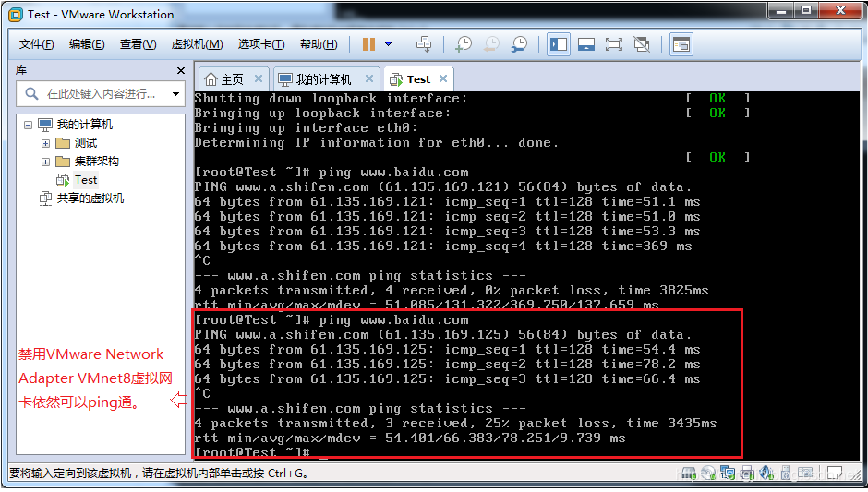Image resolution: width=868 pixels, height=492 pixels.
Task: Open the power options dropdown arrow
Action: click(389, 44)
